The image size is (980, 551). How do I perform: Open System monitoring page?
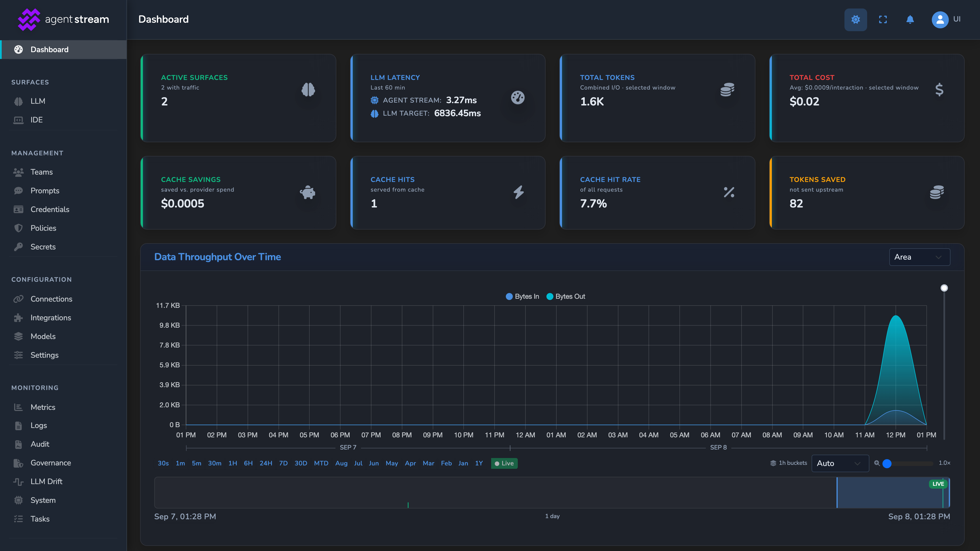(x=43, y=500)
